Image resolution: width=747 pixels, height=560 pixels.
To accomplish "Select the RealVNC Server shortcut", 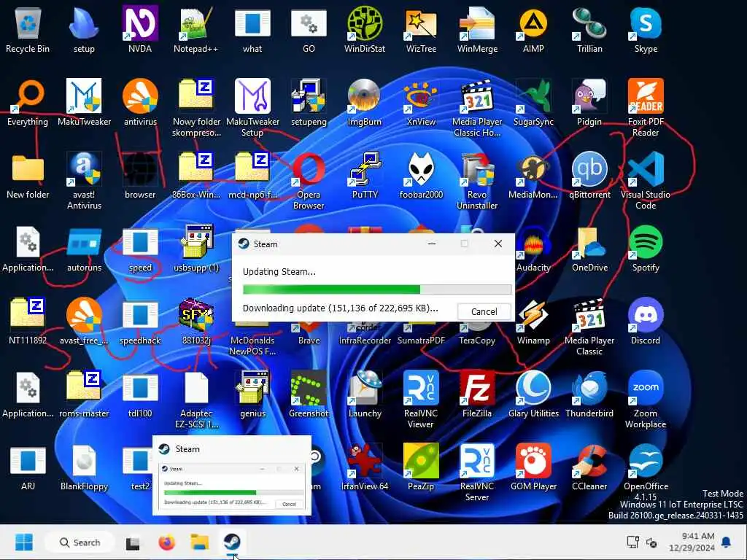I will click(x=477, y=472).
